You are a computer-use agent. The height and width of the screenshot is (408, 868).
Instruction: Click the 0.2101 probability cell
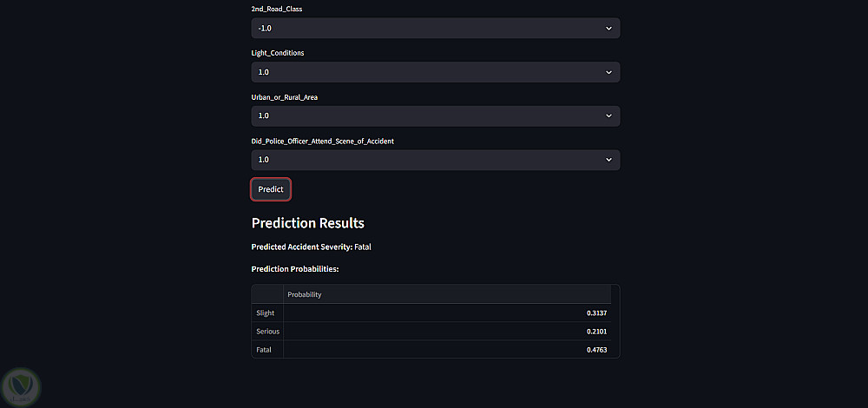[x=596, y=332]
